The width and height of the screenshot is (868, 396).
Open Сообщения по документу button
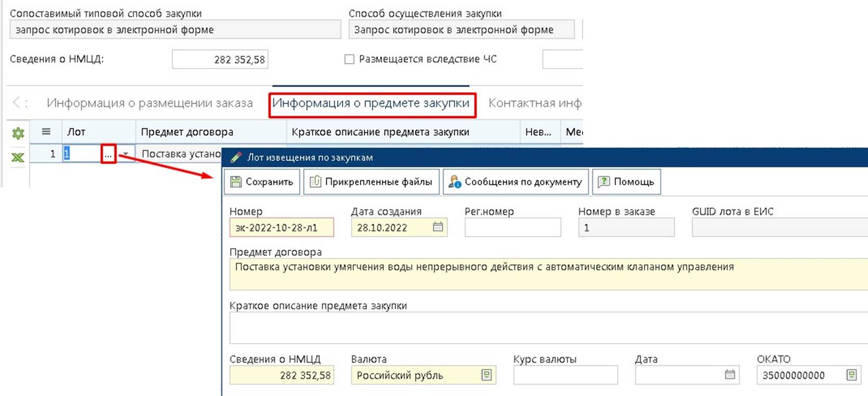[x=516, y=182]
